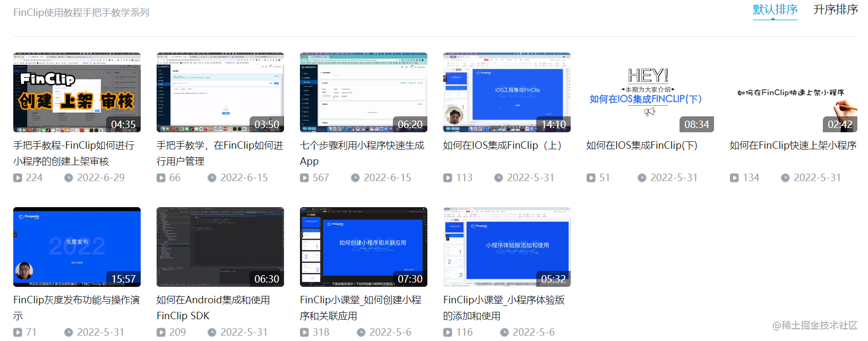Open the 06:30 Android IDE video thumbnail
868x341 pixels.
coord(220,247)
